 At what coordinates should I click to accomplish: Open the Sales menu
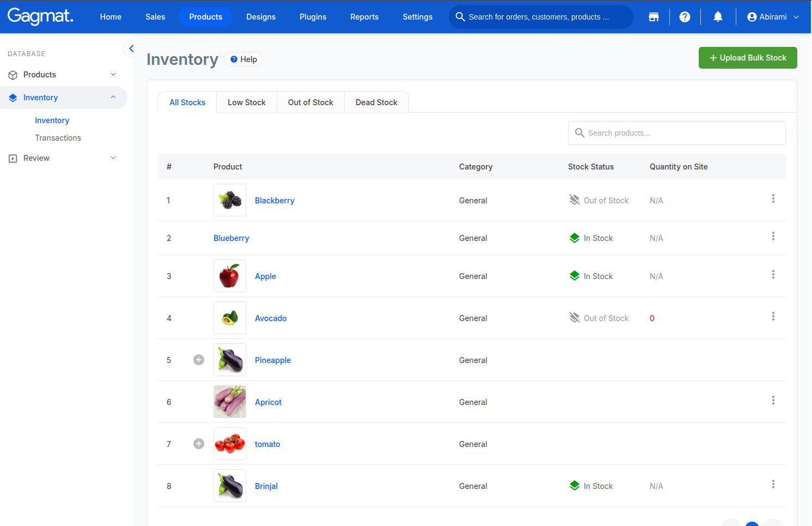coord(155,17)
